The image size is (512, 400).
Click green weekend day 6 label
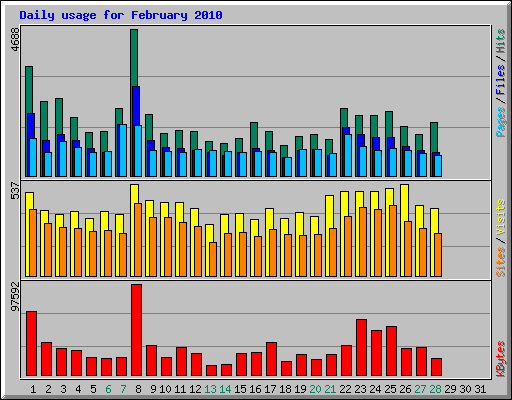point(108,389)
